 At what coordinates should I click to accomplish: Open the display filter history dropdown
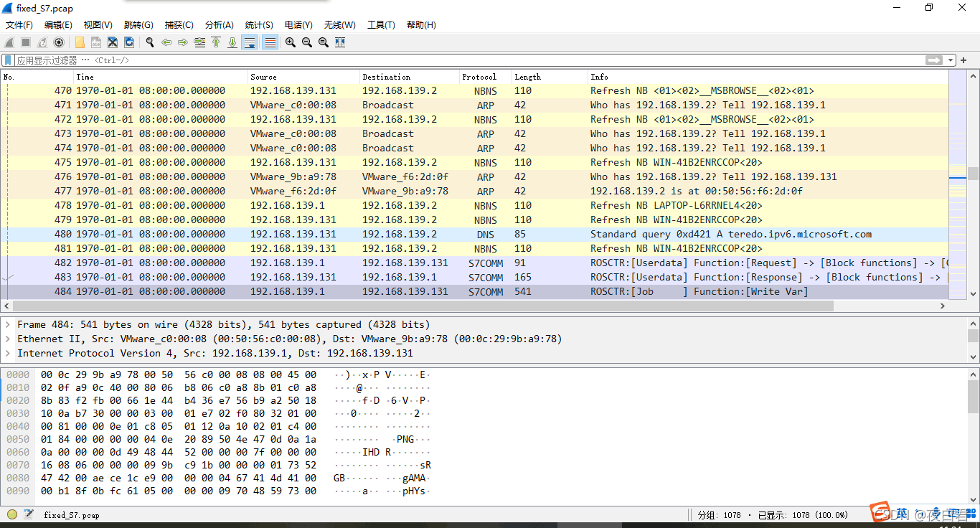click(x=951, y=60)
